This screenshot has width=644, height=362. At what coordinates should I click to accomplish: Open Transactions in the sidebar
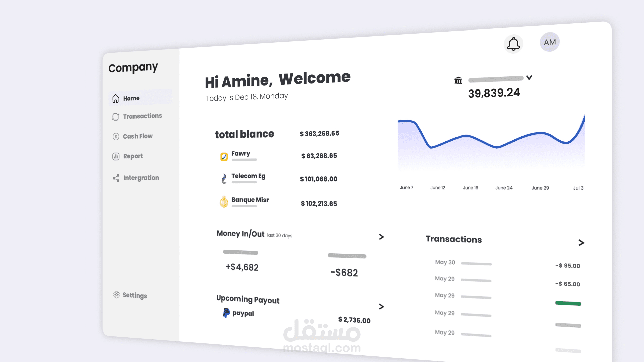(x=142, y=116)
